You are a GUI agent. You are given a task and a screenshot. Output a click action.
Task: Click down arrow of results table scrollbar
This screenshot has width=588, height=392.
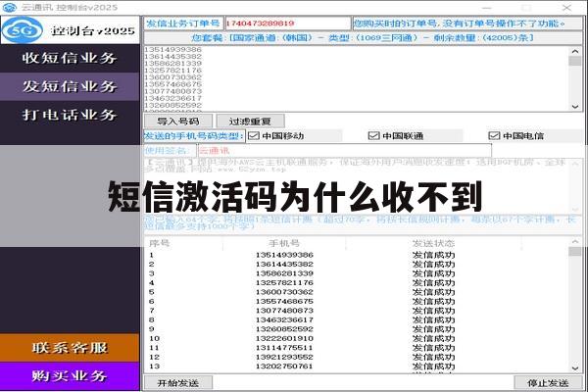coord(575,368)
